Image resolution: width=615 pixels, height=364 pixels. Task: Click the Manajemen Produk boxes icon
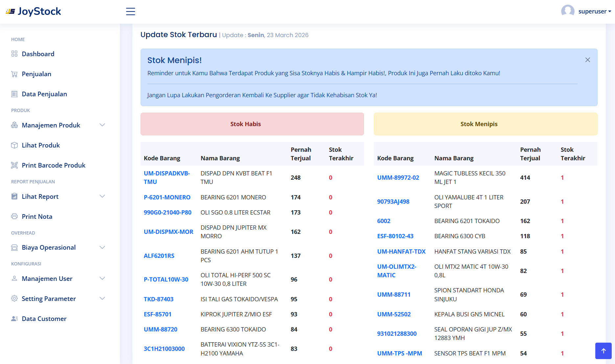tap(14, 125)
